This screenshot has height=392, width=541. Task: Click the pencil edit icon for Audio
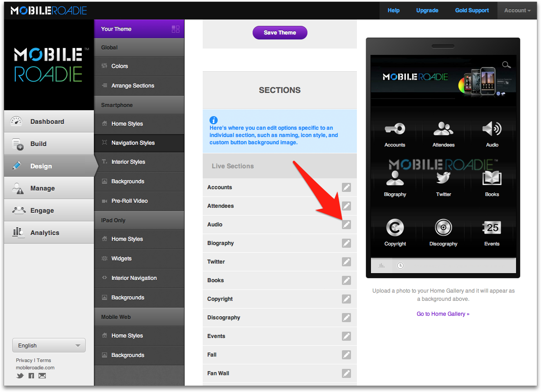(346, 225)
